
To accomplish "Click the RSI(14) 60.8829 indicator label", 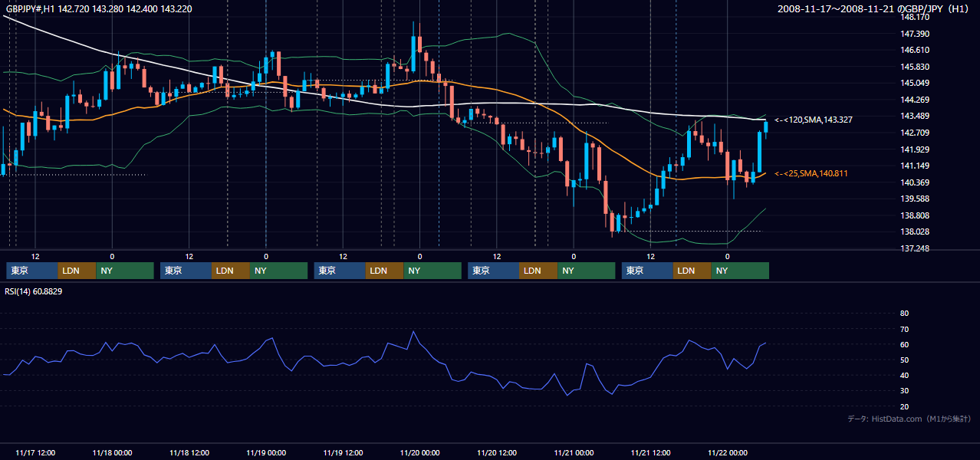I will coord(34,291).
